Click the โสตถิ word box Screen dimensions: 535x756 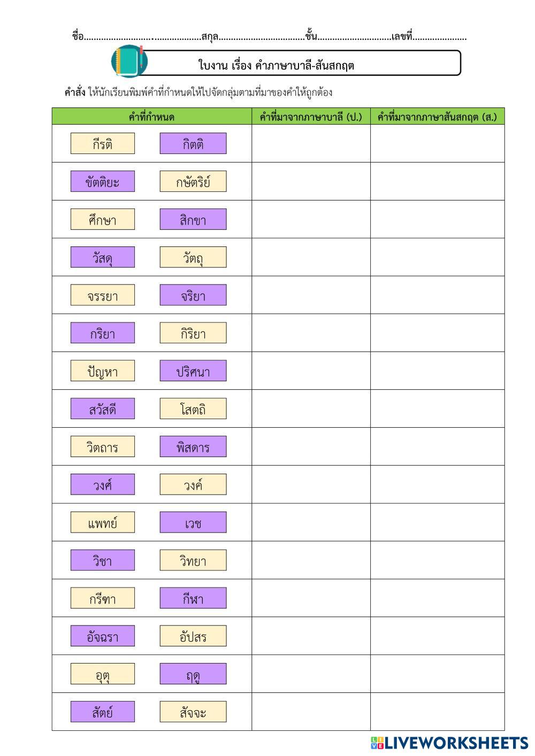193,409
